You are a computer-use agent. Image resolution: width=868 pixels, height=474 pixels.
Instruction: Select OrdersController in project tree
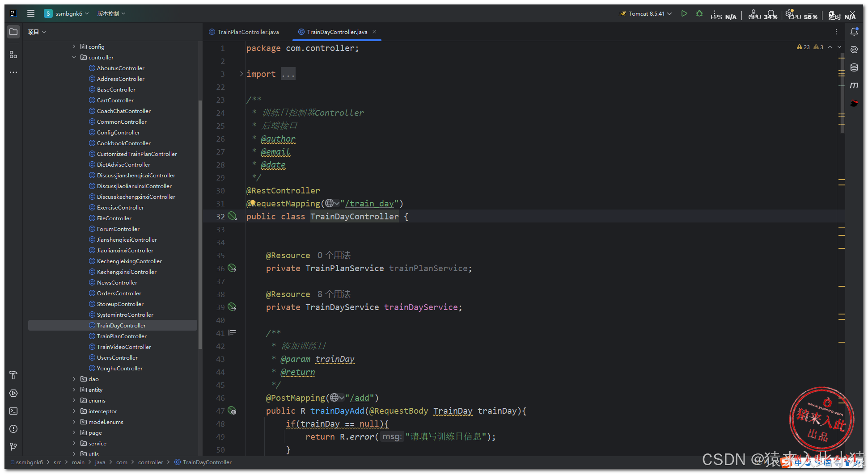pos(119,293)
